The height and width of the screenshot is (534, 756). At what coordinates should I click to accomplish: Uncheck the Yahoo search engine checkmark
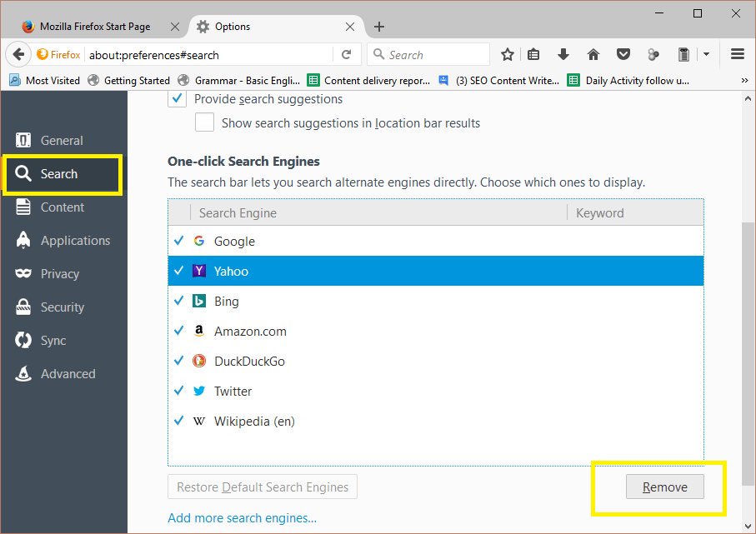[x=179, y=271]
